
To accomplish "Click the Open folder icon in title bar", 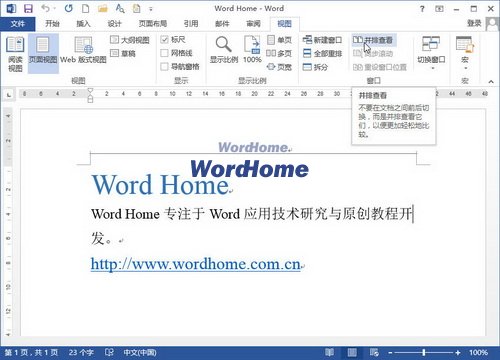I will pos(103,8).
